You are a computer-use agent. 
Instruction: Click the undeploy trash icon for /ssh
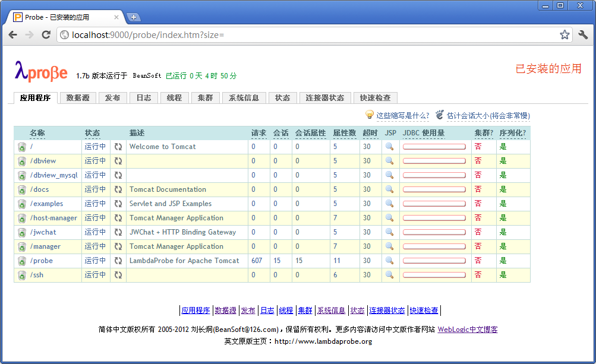tap(22, 275)
